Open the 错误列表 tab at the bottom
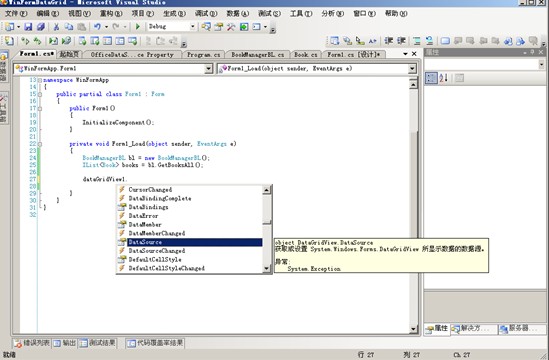Screen dimensions: 549x360 tap(32, 343)
